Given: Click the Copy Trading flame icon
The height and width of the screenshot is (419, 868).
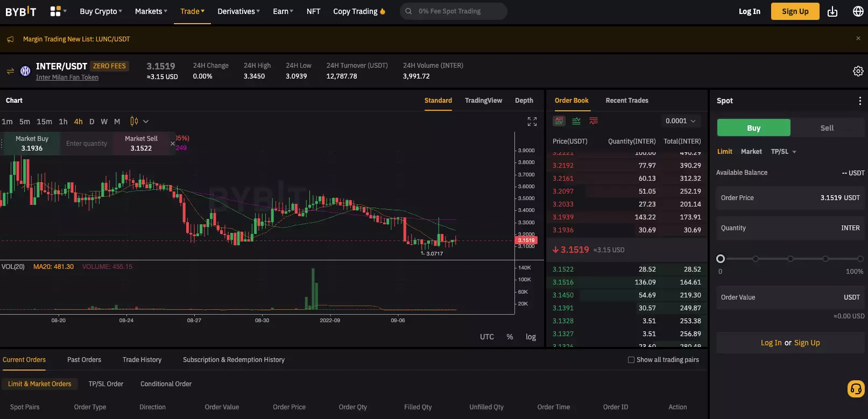Looking at the screenshot, I should [x=383, y=11].
